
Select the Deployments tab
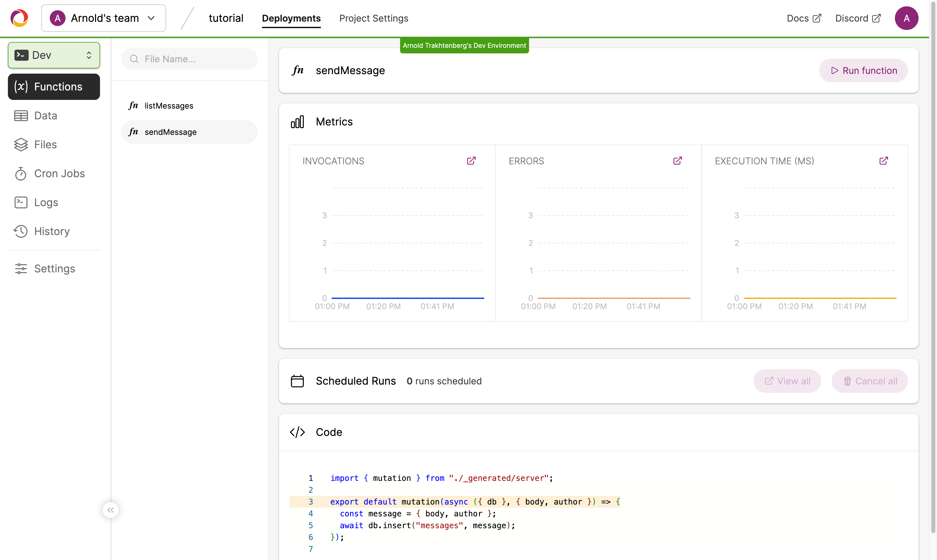[291, 18]
